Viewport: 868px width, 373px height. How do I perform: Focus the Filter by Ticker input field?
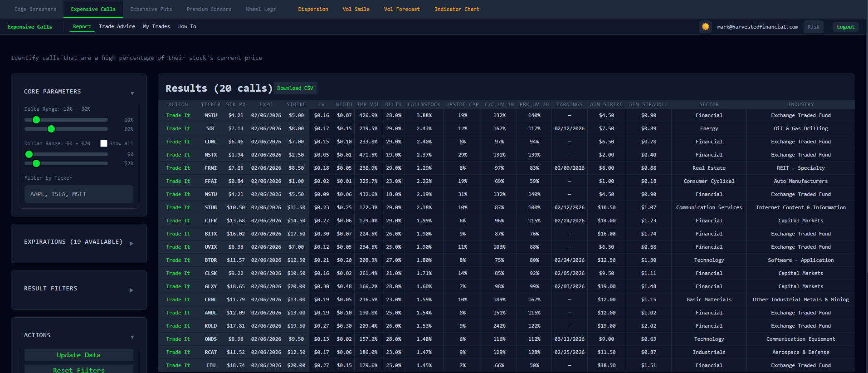(79, 194)
